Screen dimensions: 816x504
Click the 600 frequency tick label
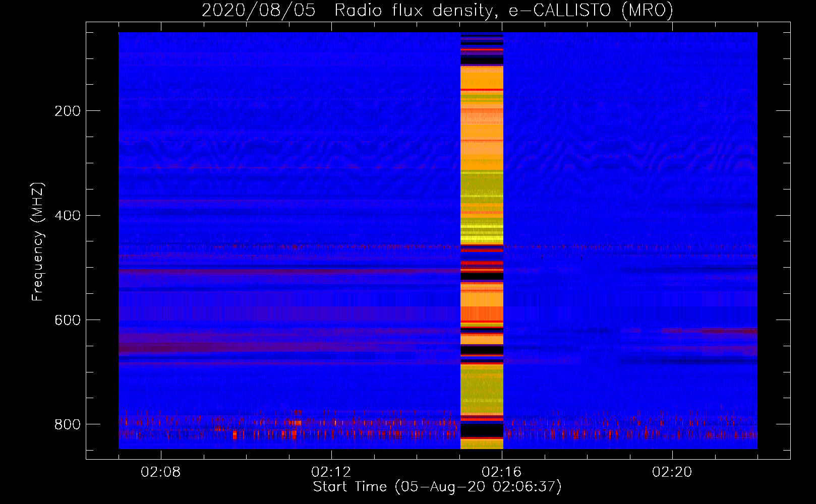pos(68,321)
